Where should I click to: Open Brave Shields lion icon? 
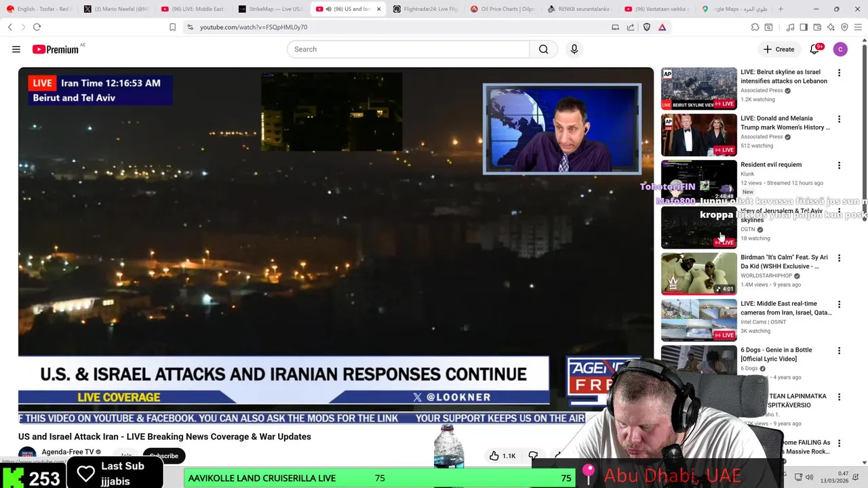pos(647,27)
